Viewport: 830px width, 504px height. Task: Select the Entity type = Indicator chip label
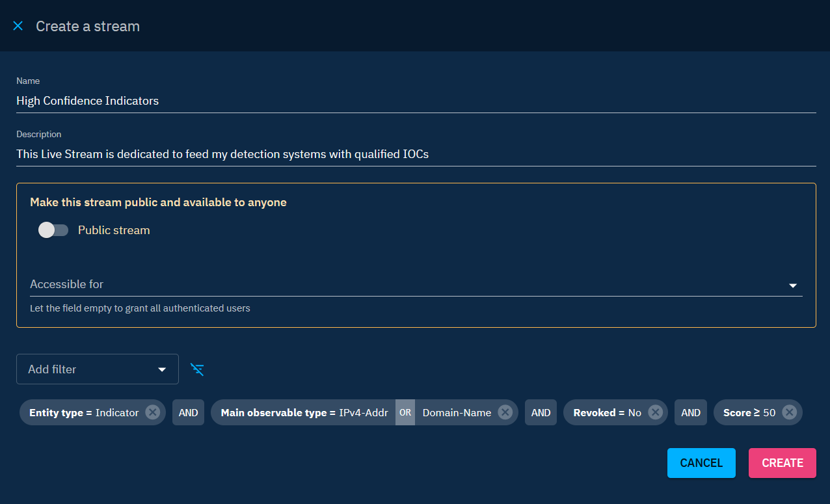(x=84, y=412)
